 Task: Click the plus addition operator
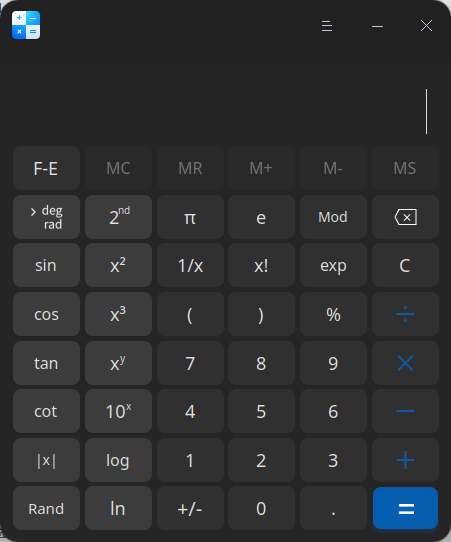tap(405, 460)
